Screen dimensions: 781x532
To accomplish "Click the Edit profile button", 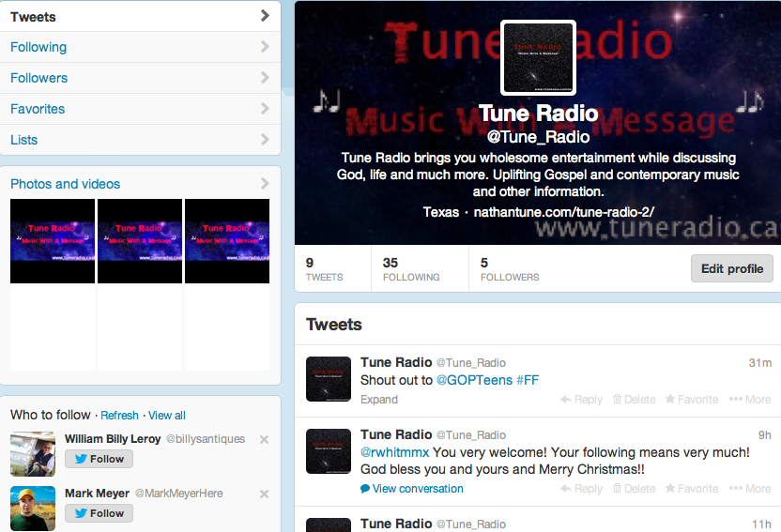I will 731,268.
